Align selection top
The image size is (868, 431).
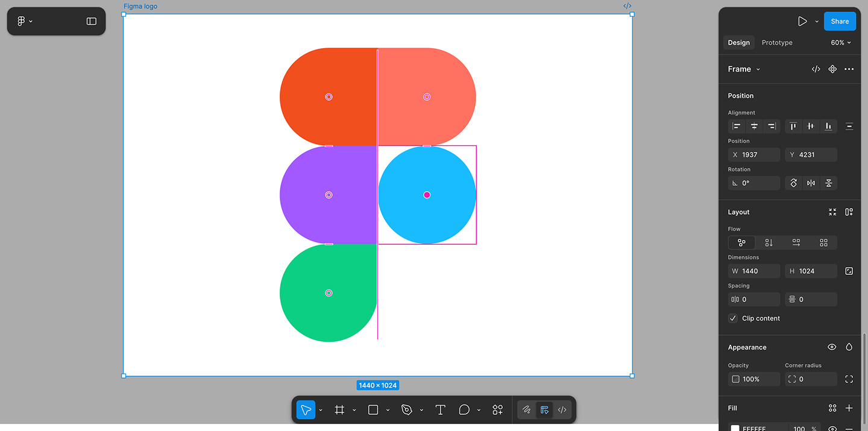(793, 127)
